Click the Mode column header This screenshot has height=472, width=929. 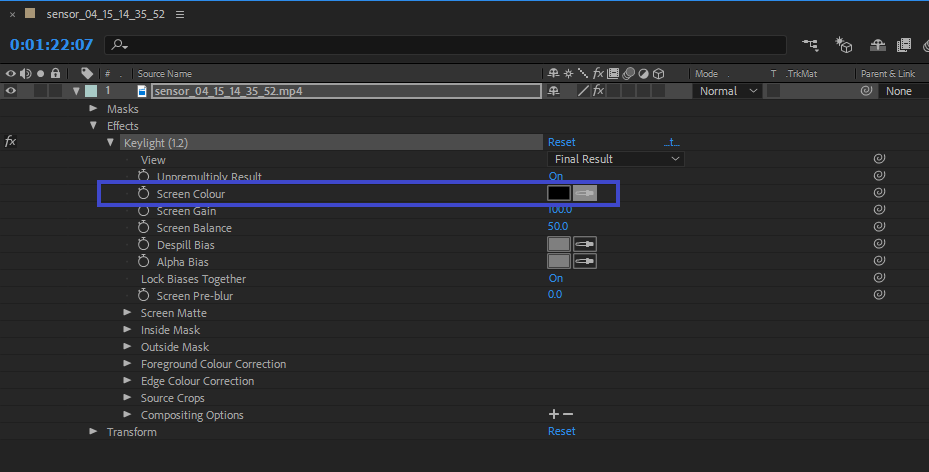pos(706,74)
